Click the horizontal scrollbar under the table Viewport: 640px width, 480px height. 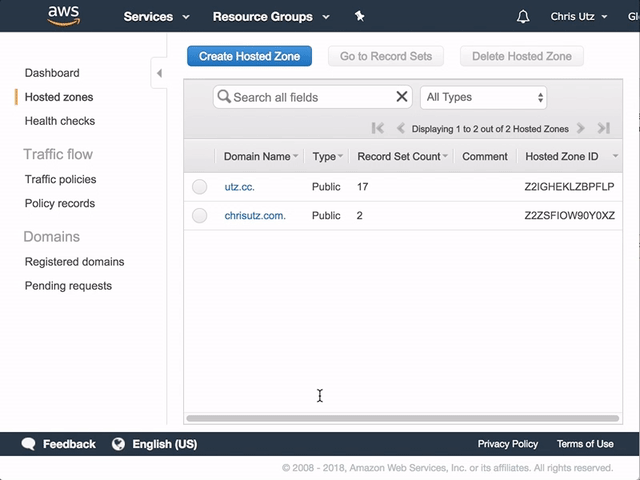402,418
